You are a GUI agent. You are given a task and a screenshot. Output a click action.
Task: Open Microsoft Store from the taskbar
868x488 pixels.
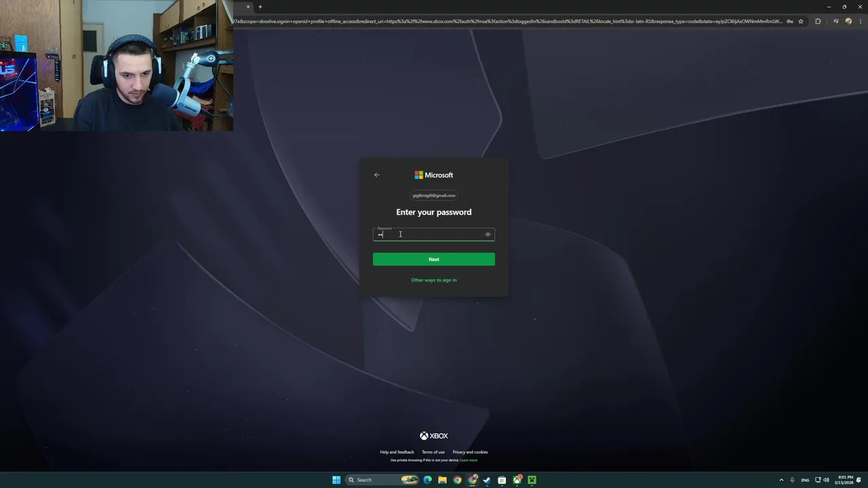click(502, 480)
